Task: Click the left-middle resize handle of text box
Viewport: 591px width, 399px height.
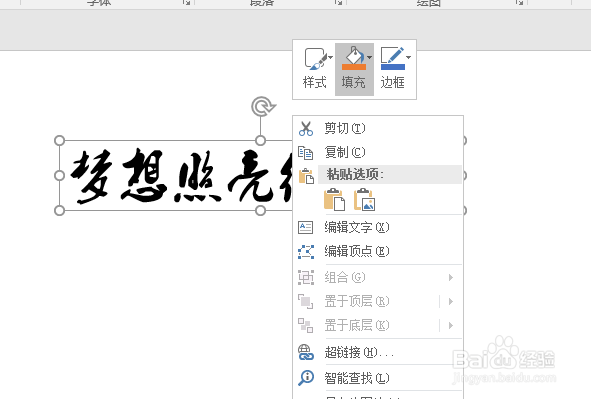Action: [60, 176]
